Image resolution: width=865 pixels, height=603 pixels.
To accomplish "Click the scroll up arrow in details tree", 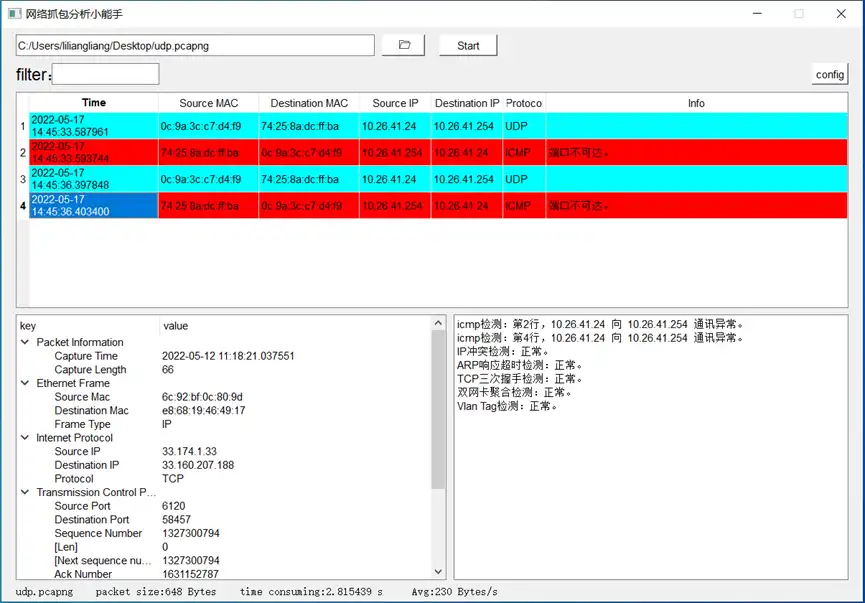I will tap(438, 324).
